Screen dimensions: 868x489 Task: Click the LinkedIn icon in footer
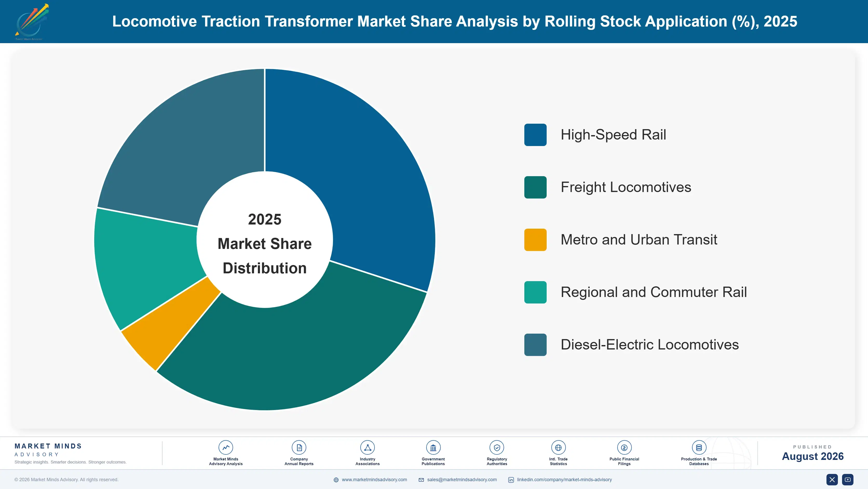pos(511,480)
